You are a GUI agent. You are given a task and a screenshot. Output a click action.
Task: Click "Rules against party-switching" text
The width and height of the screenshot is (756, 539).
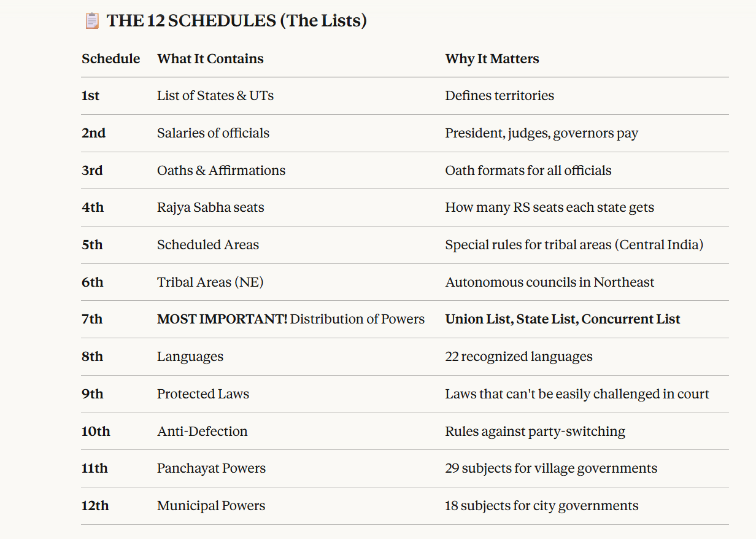pos(534,432)
